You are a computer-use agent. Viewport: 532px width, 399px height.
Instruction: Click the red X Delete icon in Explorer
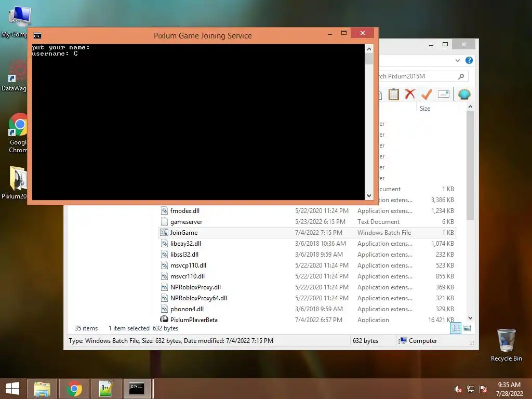click(410, 94)
